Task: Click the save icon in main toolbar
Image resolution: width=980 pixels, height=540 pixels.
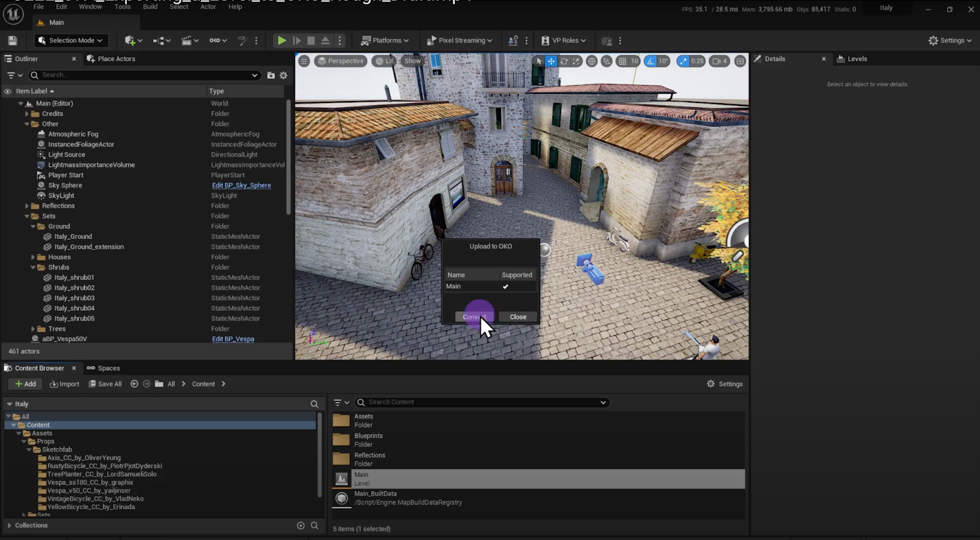Action: point(12,40)
